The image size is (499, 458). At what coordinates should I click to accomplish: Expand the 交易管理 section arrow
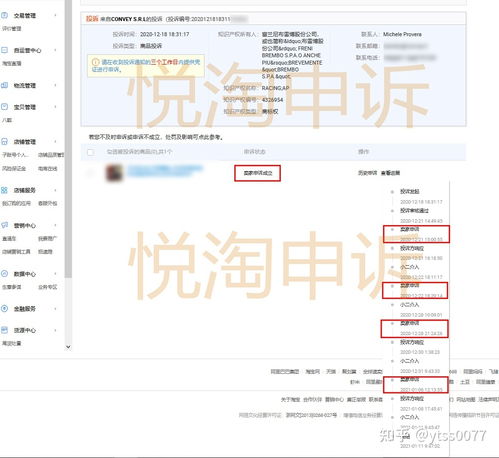[55, 15]
